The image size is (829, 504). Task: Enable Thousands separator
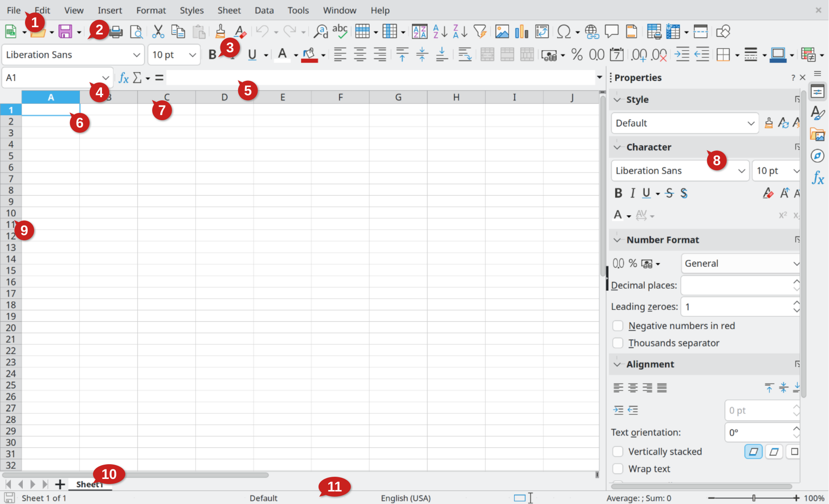(618, 343)
